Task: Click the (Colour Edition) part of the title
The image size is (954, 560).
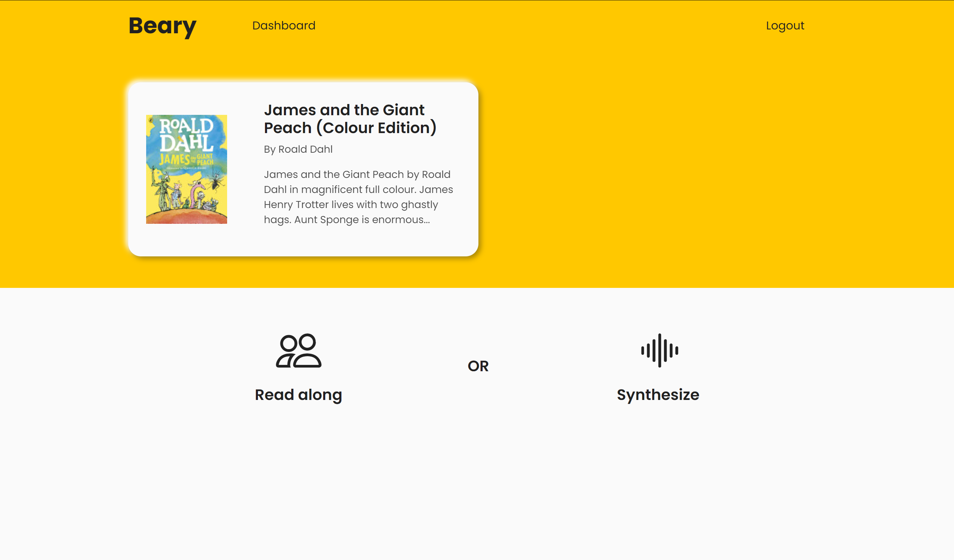Action: click(x=376, y=128)
